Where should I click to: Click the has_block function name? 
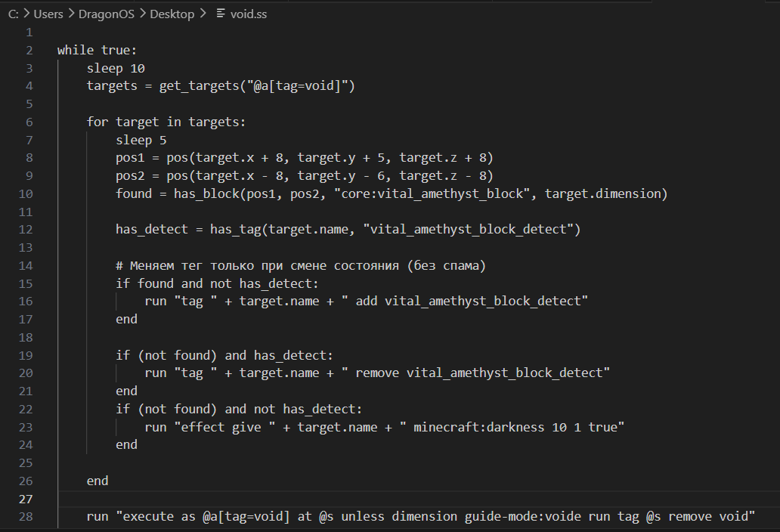click(x=206, y=193)
